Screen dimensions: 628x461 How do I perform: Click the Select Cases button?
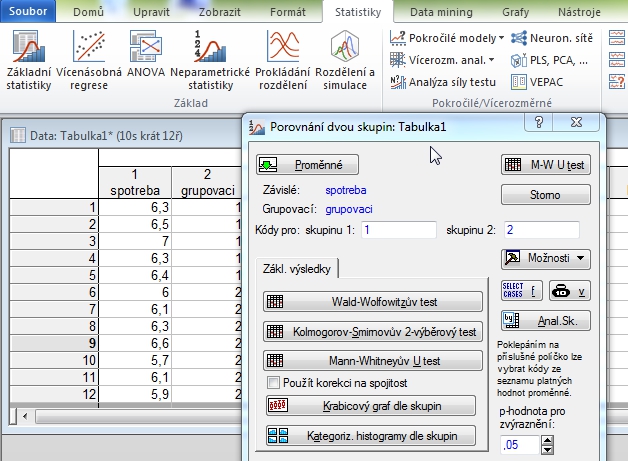(521, 290)
